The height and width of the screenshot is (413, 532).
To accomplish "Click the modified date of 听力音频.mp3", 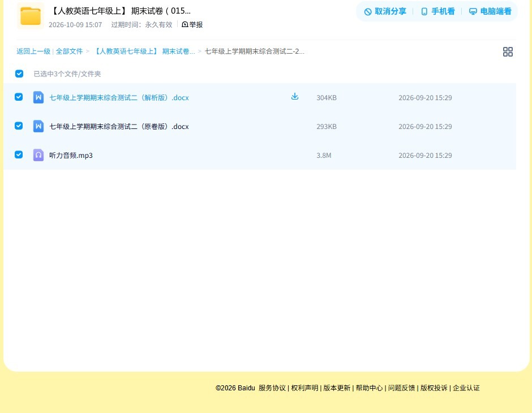I will [x=425, y=155].
